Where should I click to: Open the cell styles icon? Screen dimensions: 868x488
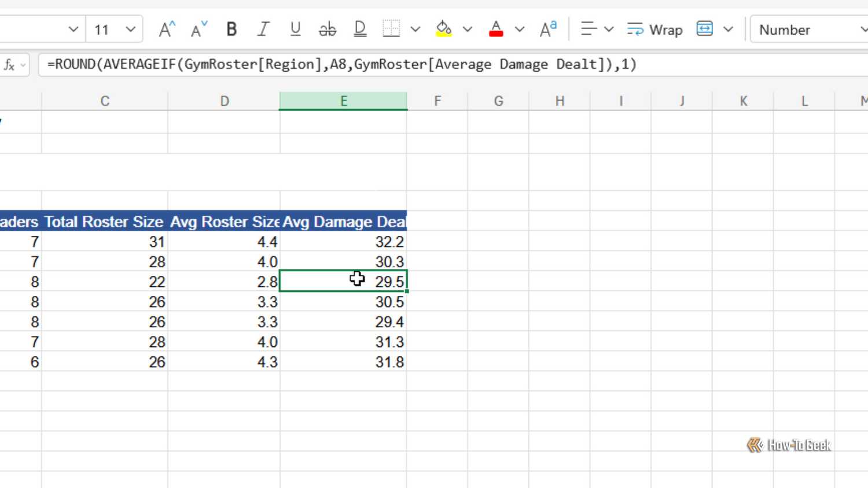(x=548, y=29)
